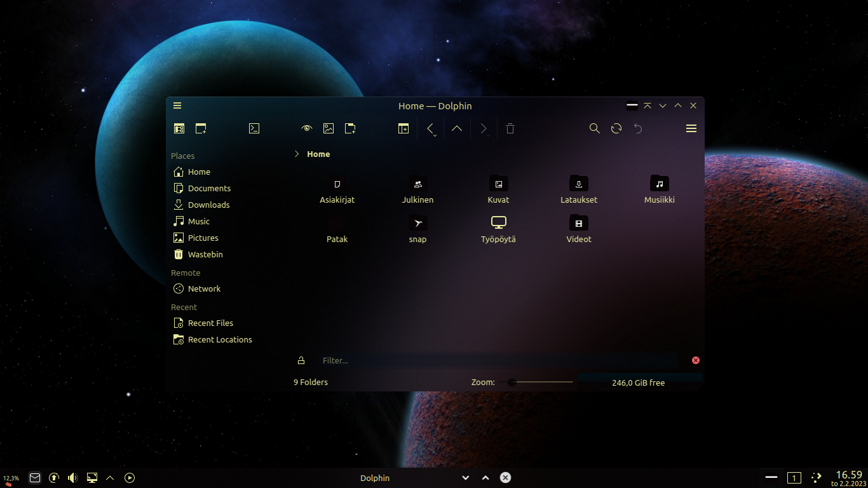Select the Työpöytä folder
Viewport: 868px width, 488px height.
(x=499, y=229)
